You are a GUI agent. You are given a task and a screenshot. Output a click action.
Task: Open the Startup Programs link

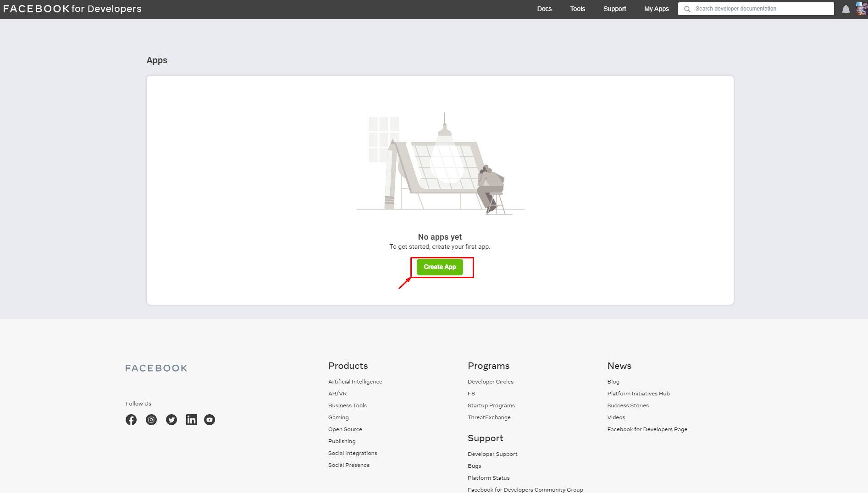[x=491, y=405]
